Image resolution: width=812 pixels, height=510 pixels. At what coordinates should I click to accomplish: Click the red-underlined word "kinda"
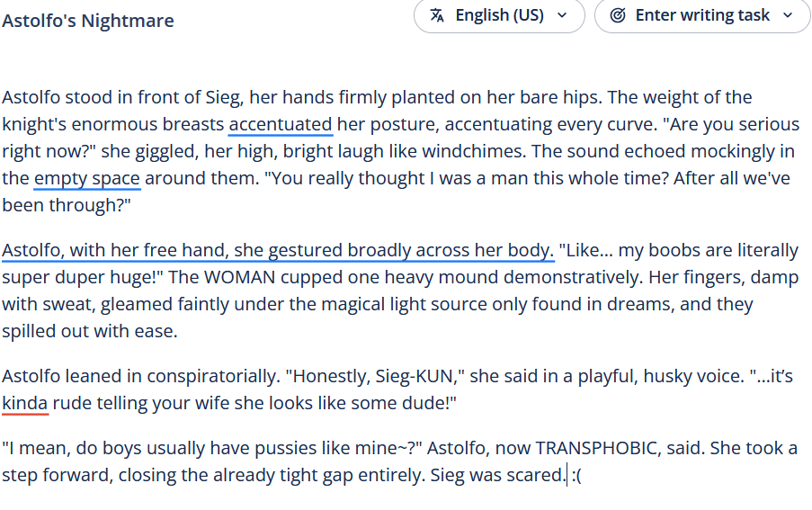[x=24, y=403]
